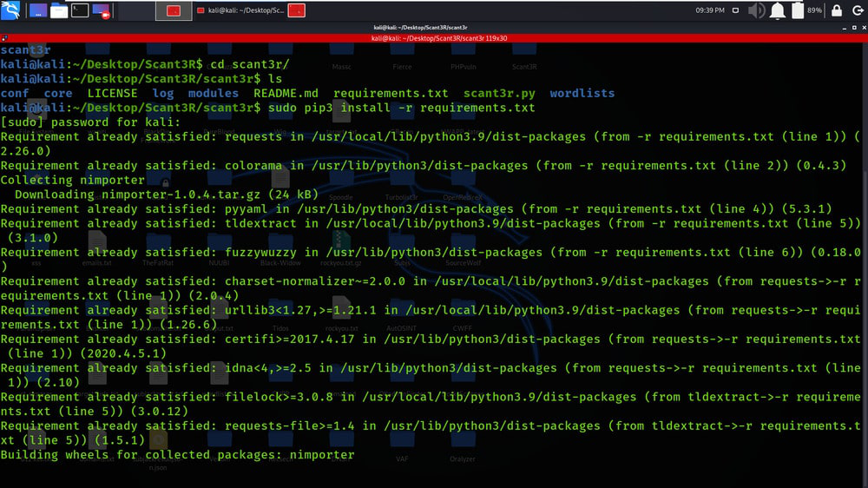
Task: Launch the terminal emulator from the panel
Action: [80, 10]
